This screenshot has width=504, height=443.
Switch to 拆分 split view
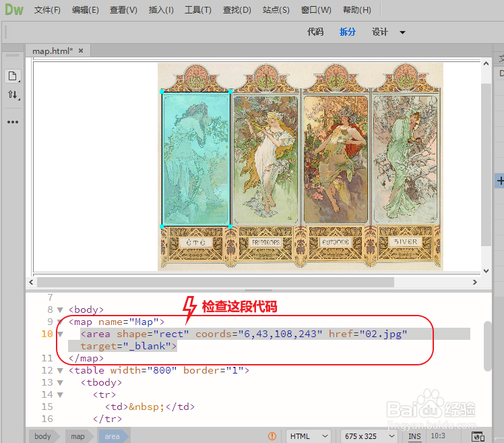click(348, 32)
